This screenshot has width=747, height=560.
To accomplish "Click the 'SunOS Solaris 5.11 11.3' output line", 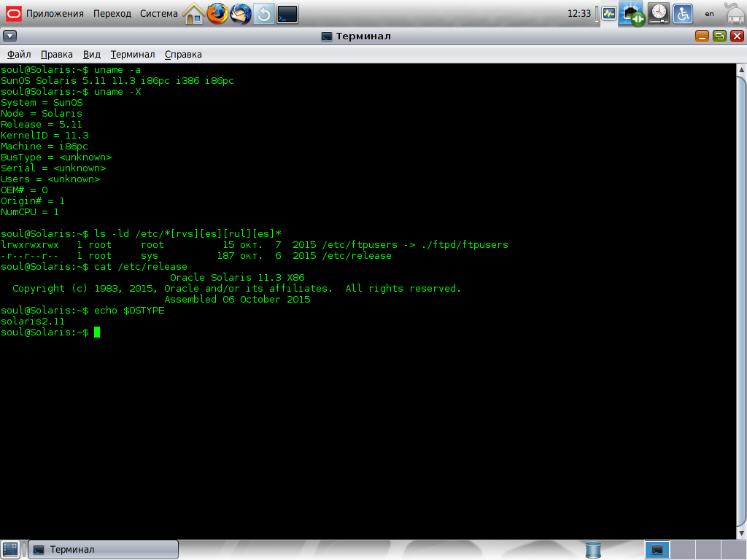I will click(x=117, y=81).
